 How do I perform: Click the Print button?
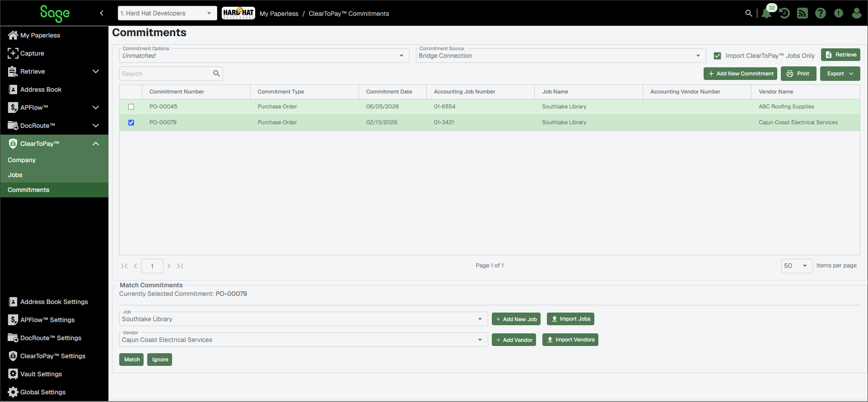798,74
